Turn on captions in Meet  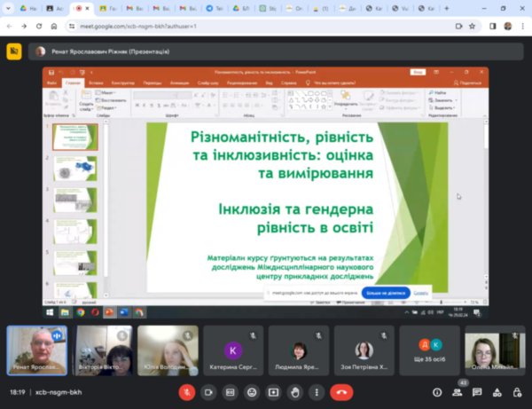(231, 391)
